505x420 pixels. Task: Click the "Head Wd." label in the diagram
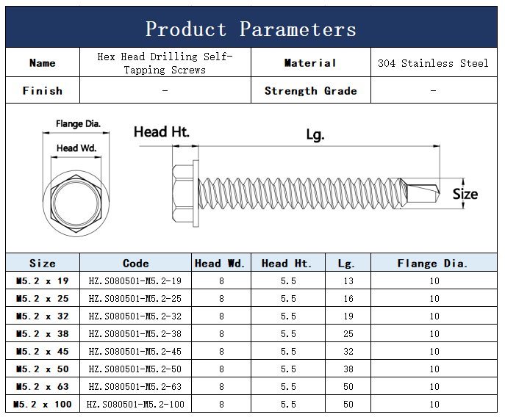point(77,148)
